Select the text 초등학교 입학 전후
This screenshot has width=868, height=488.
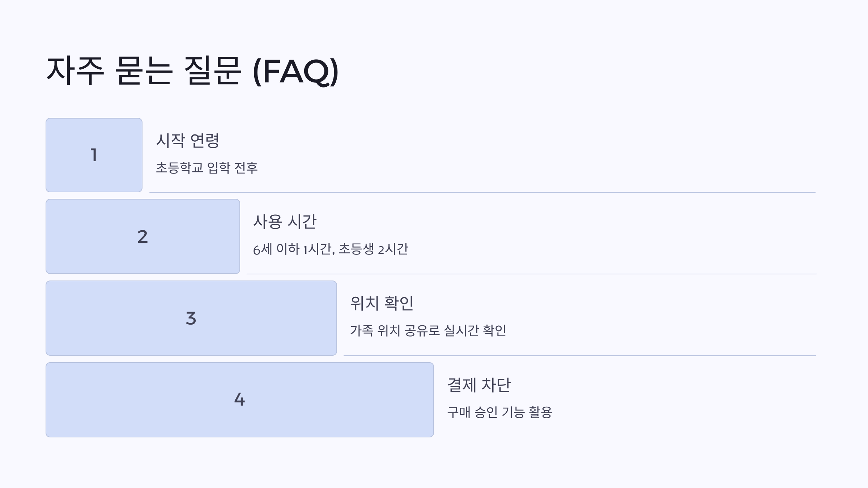coord(207,168)
